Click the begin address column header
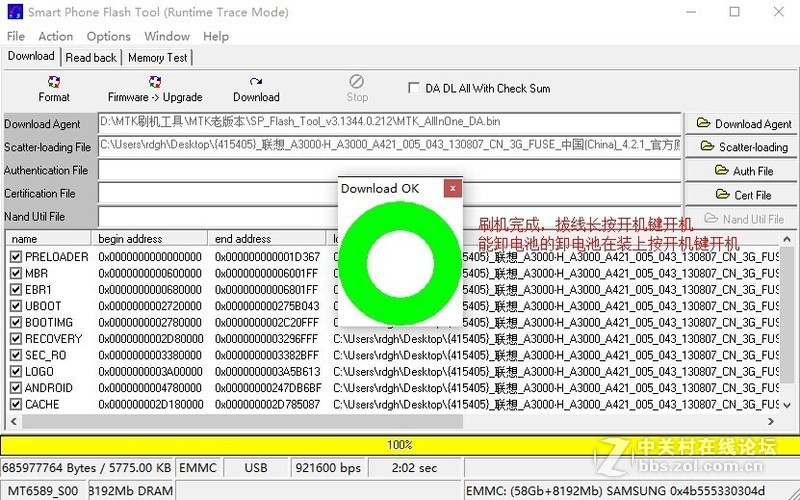Image resolution: width=800 pixels, height=500 pixels. pos(149,238)
